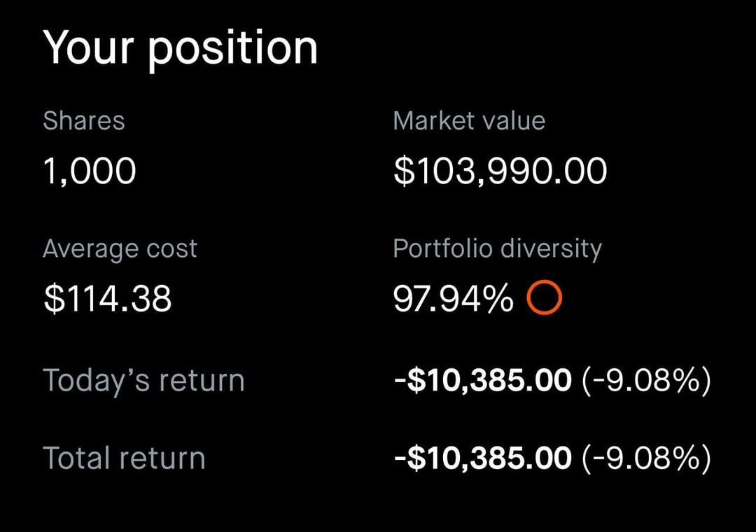Select the $114.38 average cost figure
This screenshot has width=756, height=532.
[107, 299]
